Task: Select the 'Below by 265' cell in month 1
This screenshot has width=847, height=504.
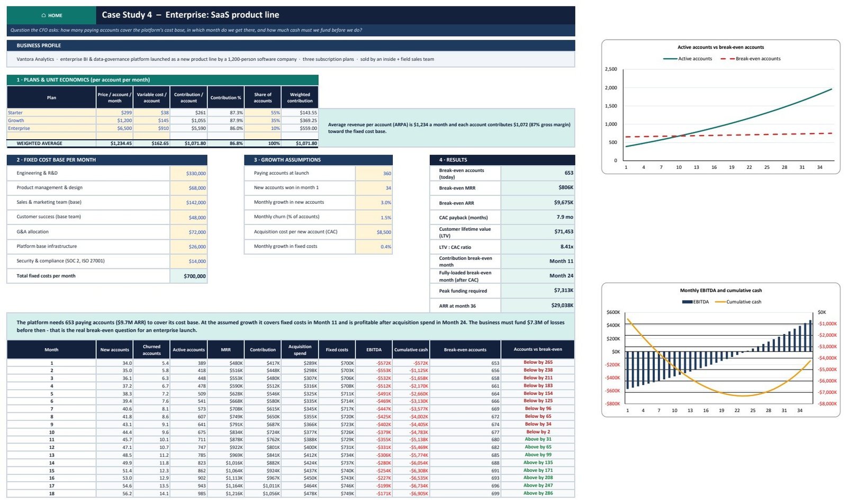Action: click(x=538, y=363)
